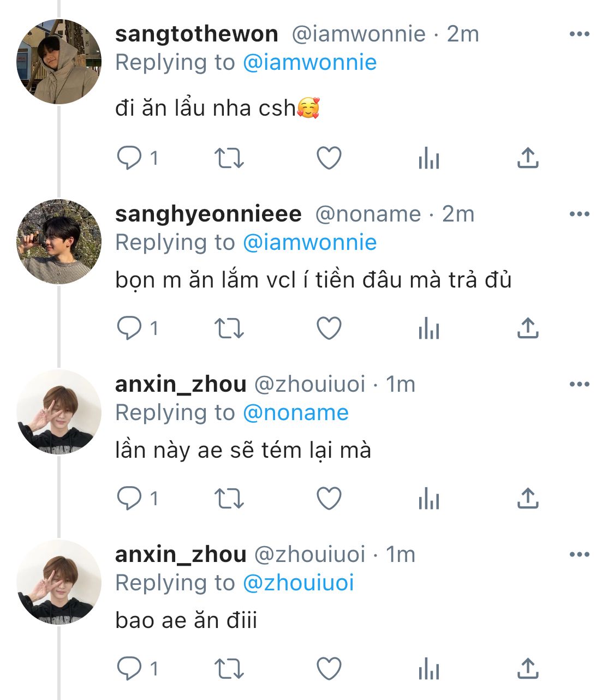Image resolution: width=614 pixels, height=700 pixels.
Task: Reply to sanghyeonnieee's tweet
Action: coord(129,328)
